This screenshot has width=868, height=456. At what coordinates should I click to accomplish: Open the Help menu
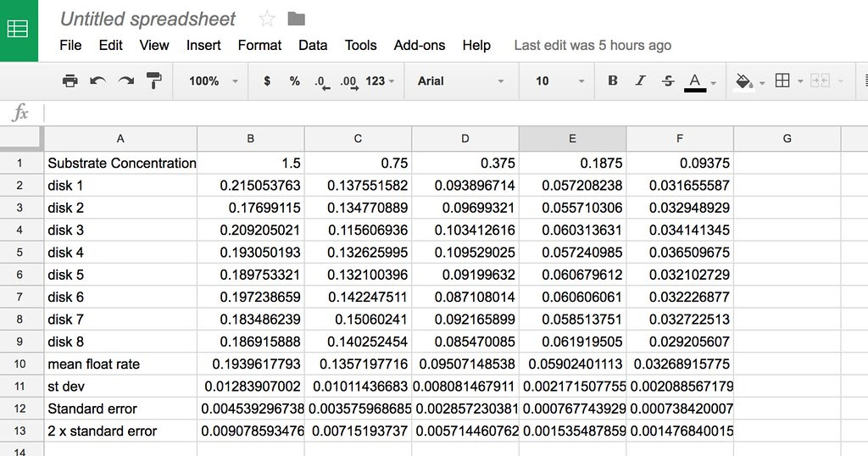tap(476, 46)
